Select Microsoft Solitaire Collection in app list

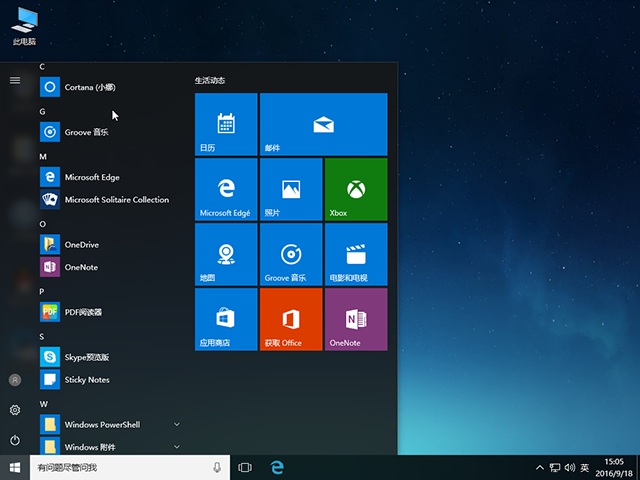pos(116,200)
